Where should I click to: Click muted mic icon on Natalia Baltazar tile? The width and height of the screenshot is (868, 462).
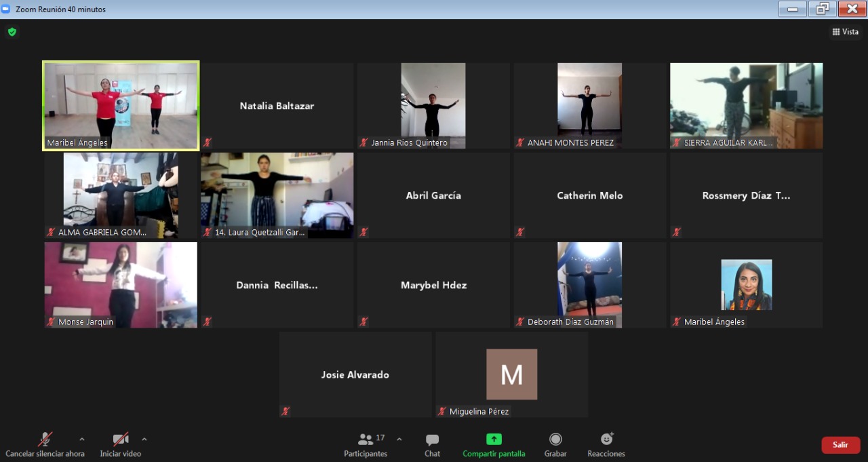208,142
